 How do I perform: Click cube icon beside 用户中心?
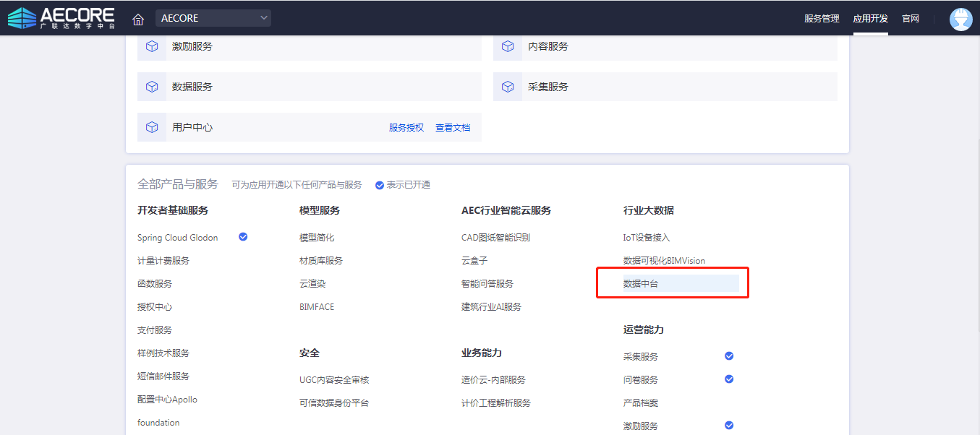coord(152,127)
